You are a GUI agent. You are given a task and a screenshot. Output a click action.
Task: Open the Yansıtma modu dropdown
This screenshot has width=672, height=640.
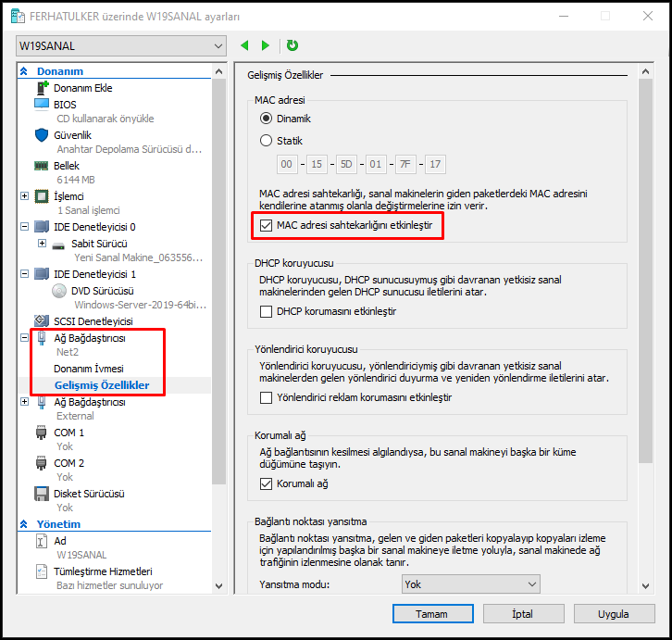(471, 584)
